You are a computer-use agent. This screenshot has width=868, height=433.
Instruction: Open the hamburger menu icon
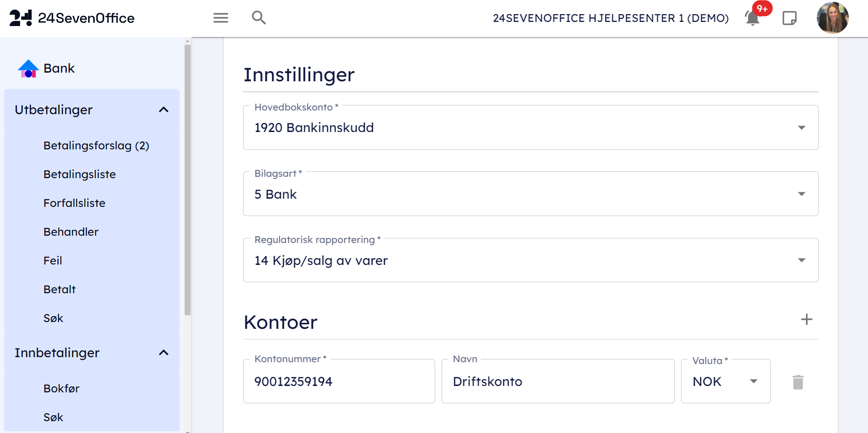[220, 18]
